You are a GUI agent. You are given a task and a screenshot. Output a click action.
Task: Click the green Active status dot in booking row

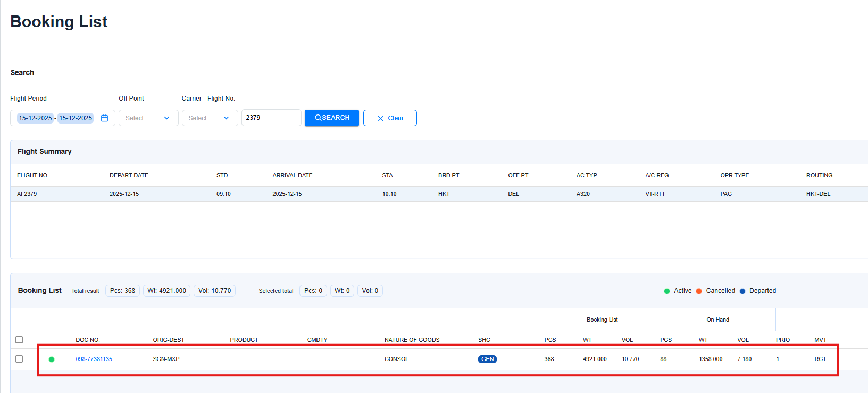(x=52, y=359)
